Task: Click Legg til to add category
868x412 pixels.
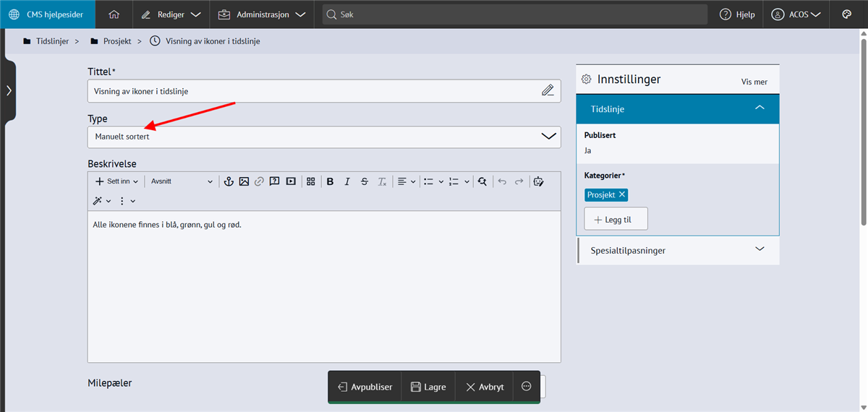Action: point(616,219)
